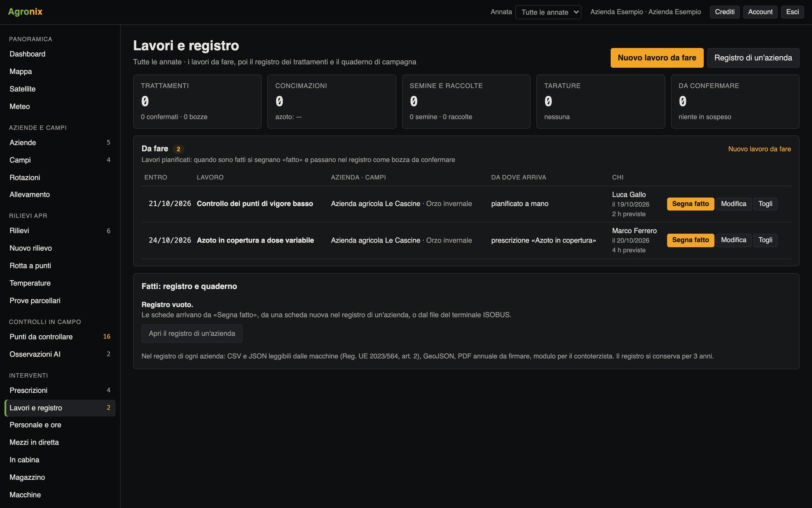Viewport: 812px width, 508px height.
Task: Open Macchine in the sidebar
Action: 60,495
